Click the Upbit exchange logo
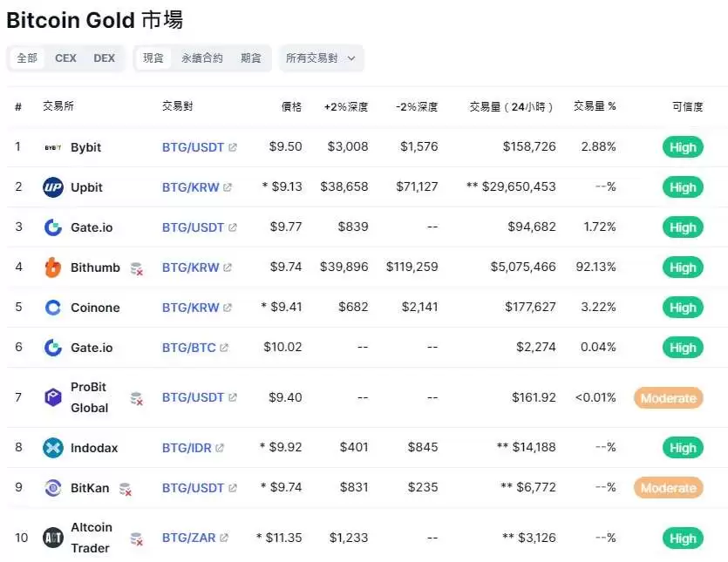The height and width of the screenshot is (562, 728). pyautogui.click(x=51, y=186)
